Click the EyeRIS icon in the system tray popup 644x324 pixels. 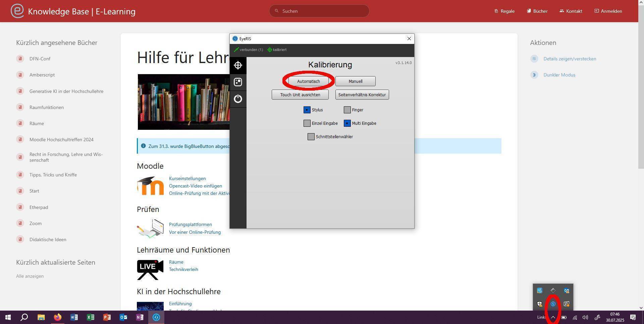553,304
